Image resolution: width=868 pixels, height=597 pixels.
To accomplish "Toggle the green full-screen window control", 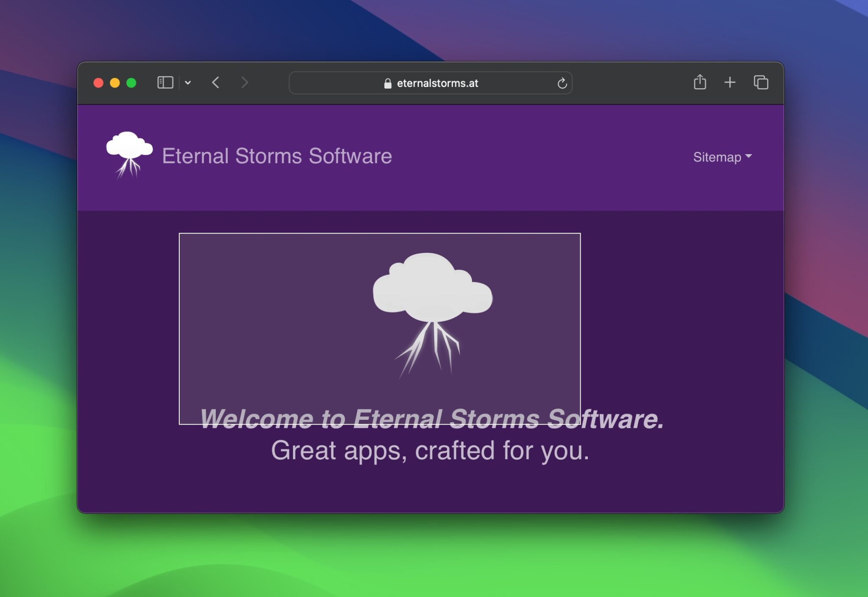I will point(133,83).
